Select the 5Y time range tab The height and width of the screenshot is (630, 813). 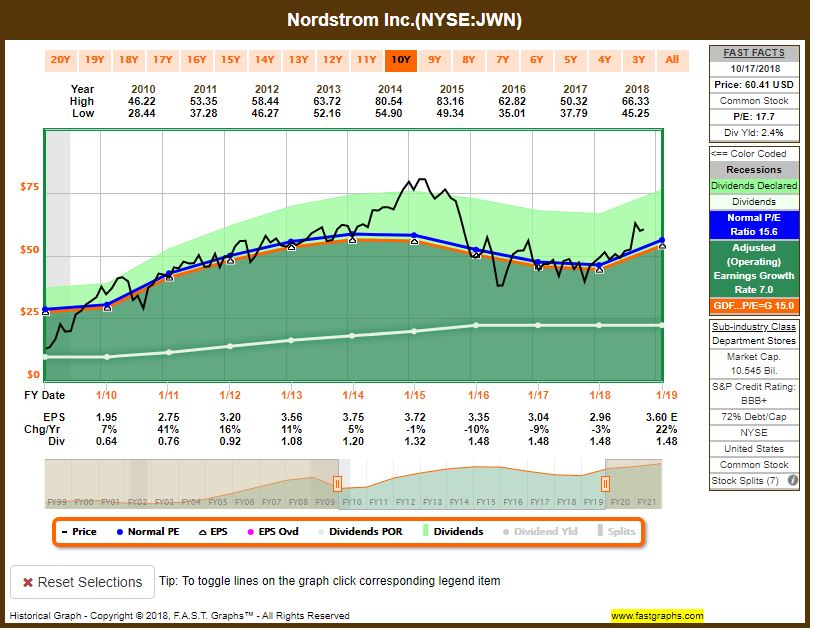(571, 60)
